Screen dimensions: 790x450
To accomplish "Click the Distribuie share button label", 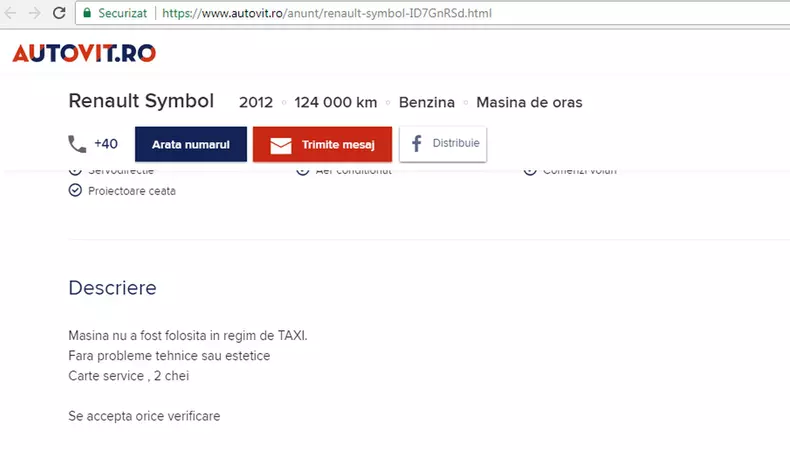I will point(456,143).
